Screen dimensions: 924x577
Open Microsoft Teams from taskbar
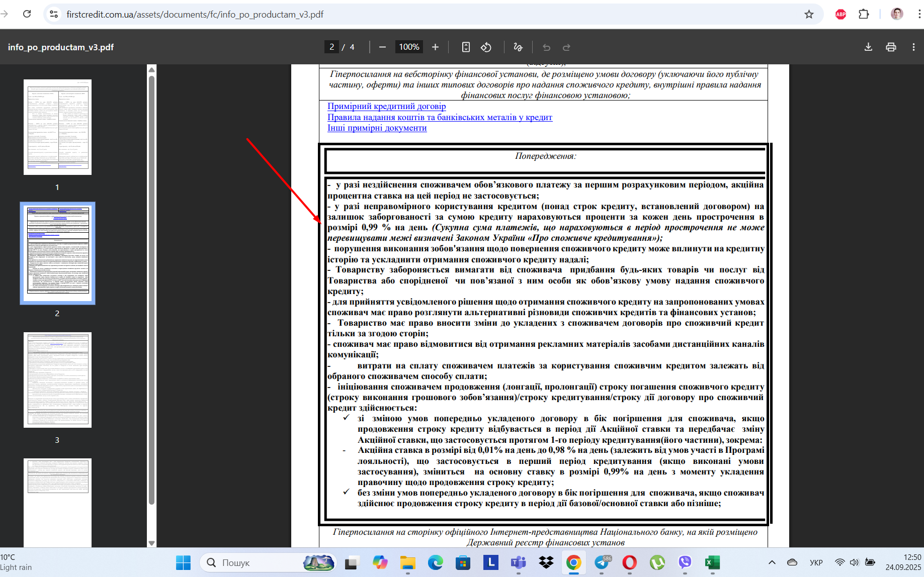pos(518,562)
